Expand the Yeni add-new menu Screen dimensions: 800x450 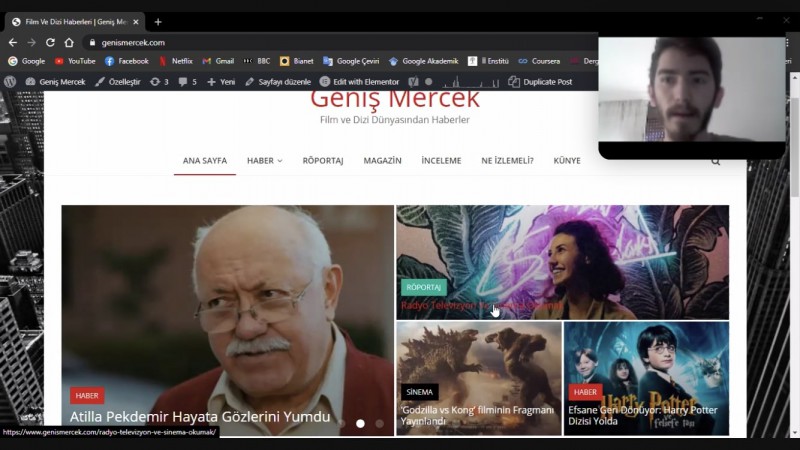221,82
